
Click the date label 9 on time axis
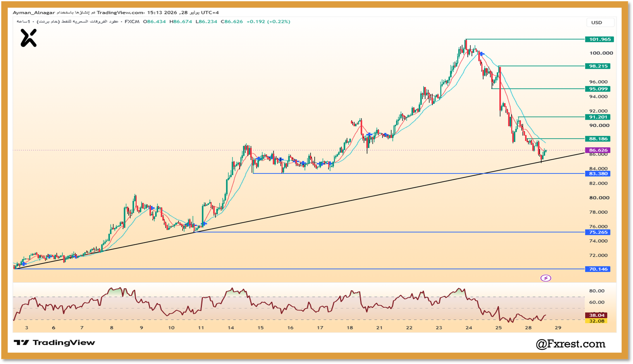141,328
